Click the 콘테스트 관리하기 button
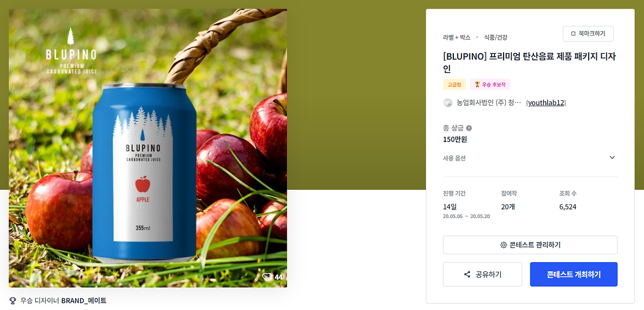Image resolution: width=644 pixels, height=310 pixels. (530, 245)
